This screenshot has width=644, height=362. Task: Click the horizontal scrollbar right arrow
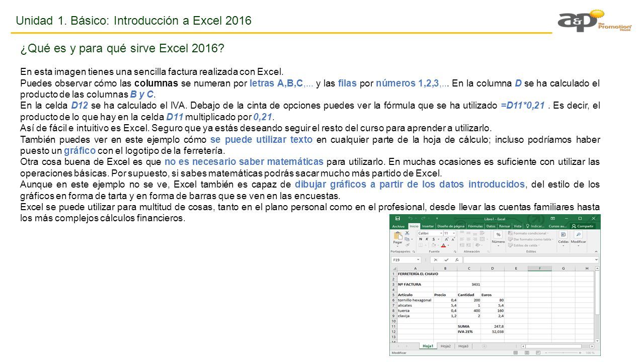coord(592,346)
